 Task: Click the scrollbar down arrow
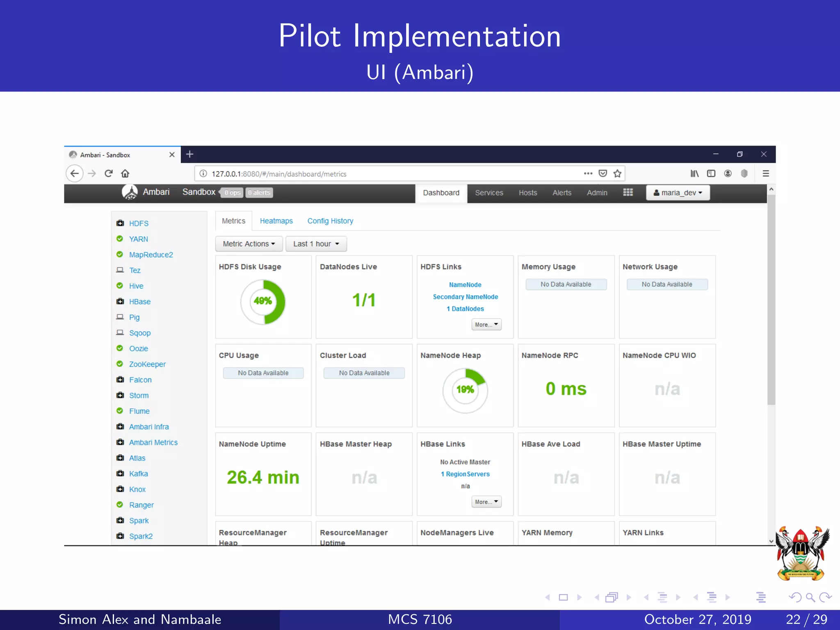coord(771,541)
